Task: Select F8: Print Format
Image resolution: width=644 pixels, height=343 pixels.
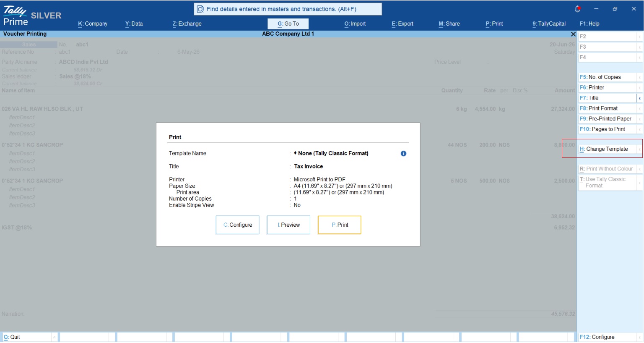Action: point(608,108)
